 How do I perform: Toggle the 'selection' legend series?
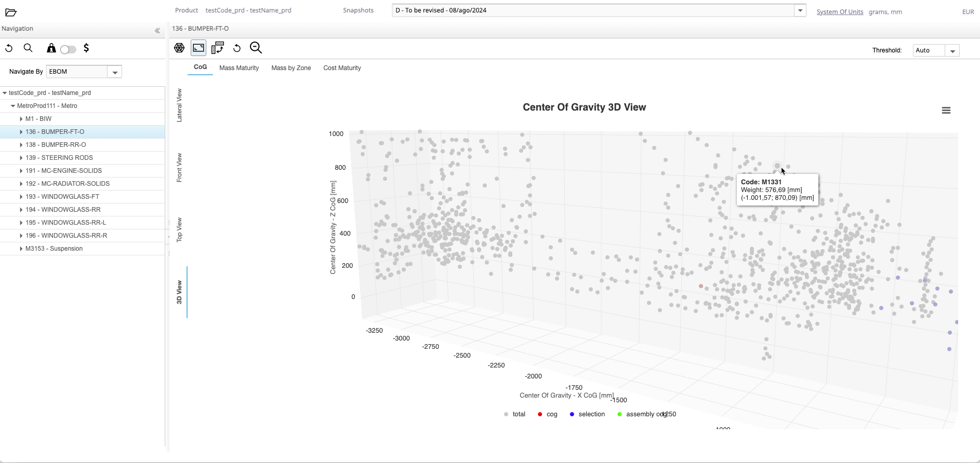(x=587, y=414)
